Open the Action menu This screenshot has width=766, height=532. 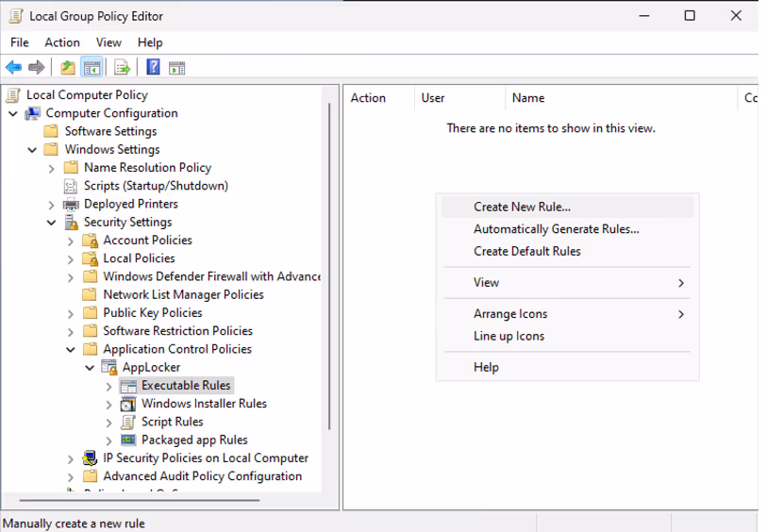coord(62,42)
